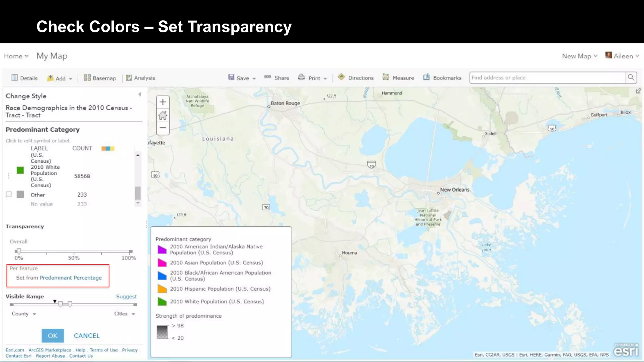Open the Terms of Use link
Image resolution: width=644 pixels, height=362 pixels.
coord(104,350)
